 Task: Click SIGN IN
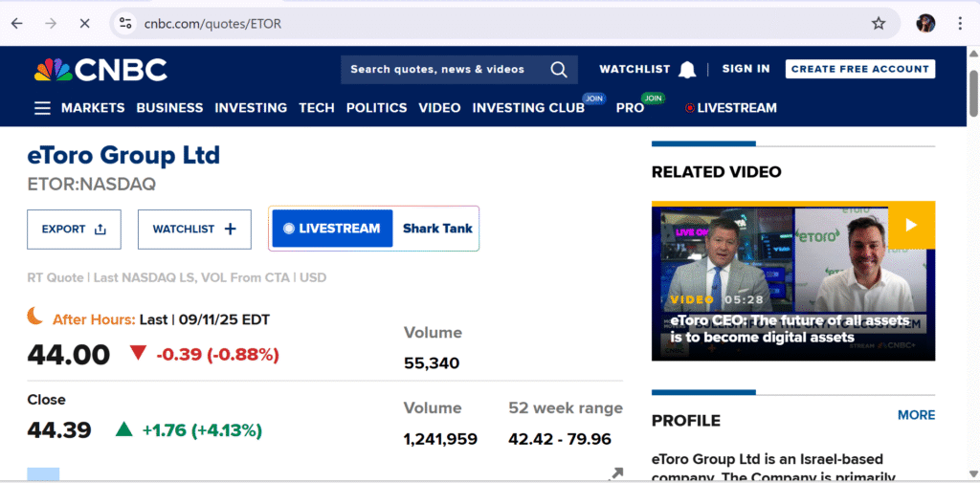tap(746, 70)
